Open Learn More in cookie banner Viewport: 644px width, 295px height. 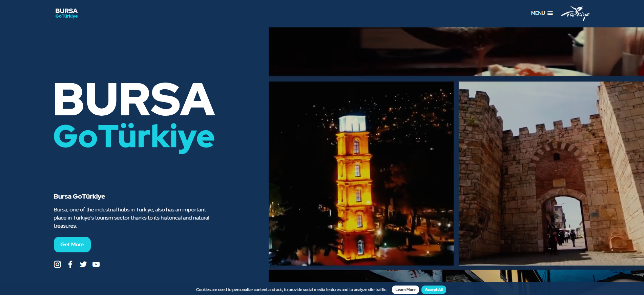tap(405, 290)
